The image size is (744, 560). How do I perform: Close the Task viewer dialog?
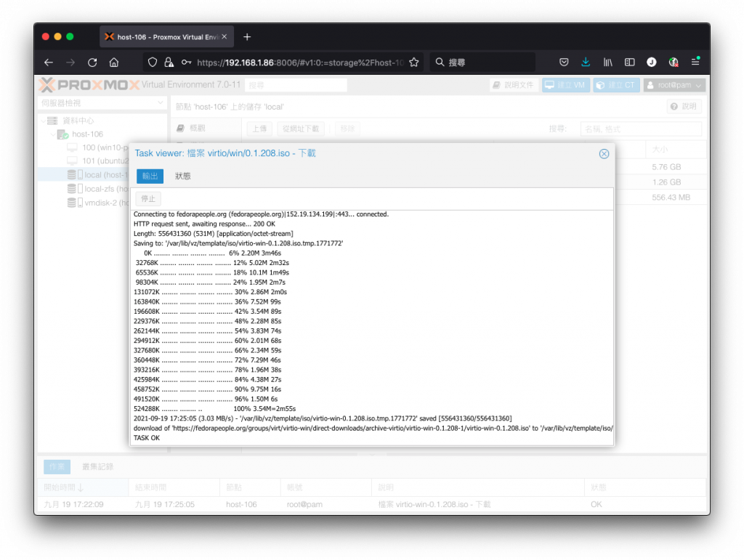pyautogui.click(x=604, y=154)
